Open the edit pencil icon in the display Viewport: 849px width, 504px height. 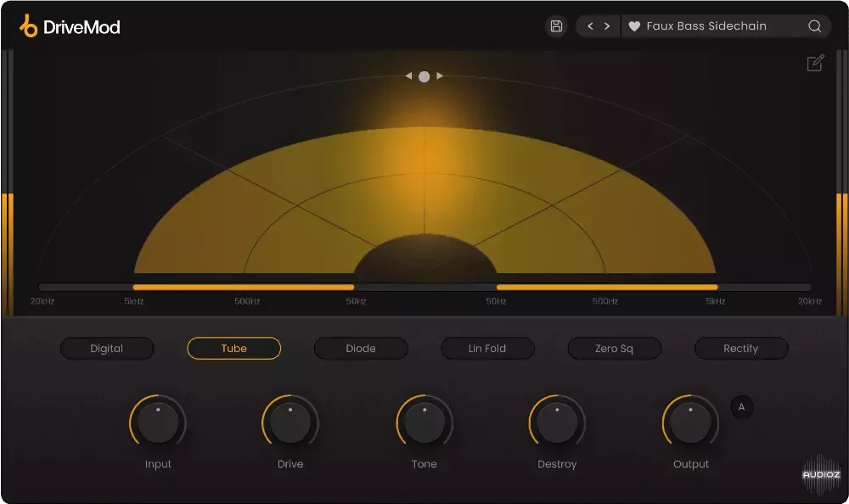(x=815, y=64)
